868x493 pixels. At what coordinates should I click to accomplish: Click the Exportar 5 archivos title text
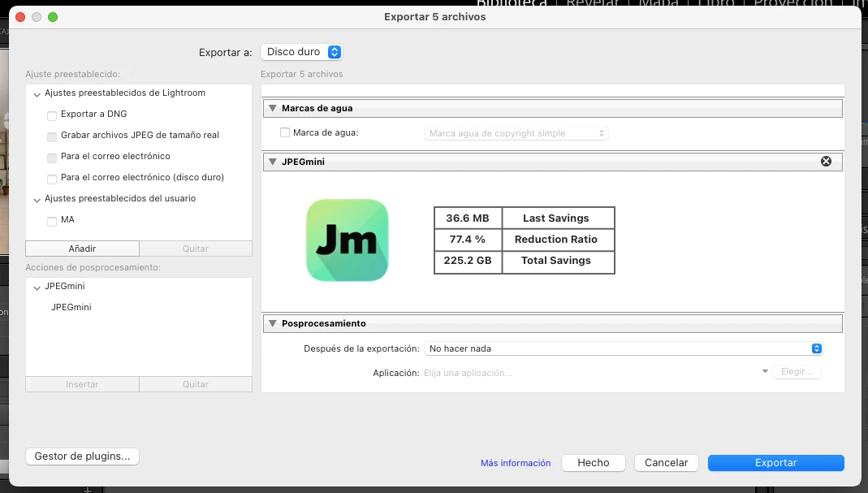tap(435, 16)
